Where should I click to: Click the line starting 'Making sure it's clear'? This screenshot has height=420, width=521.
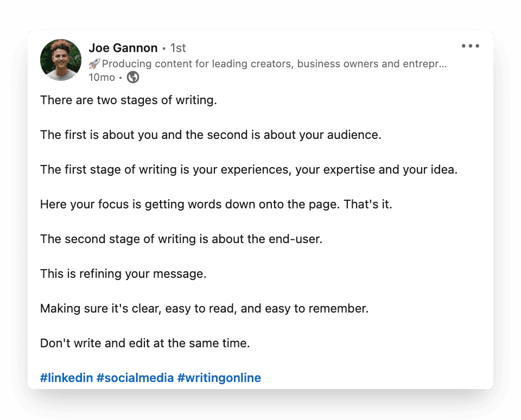pyautogui.click(x=204, y=308)
